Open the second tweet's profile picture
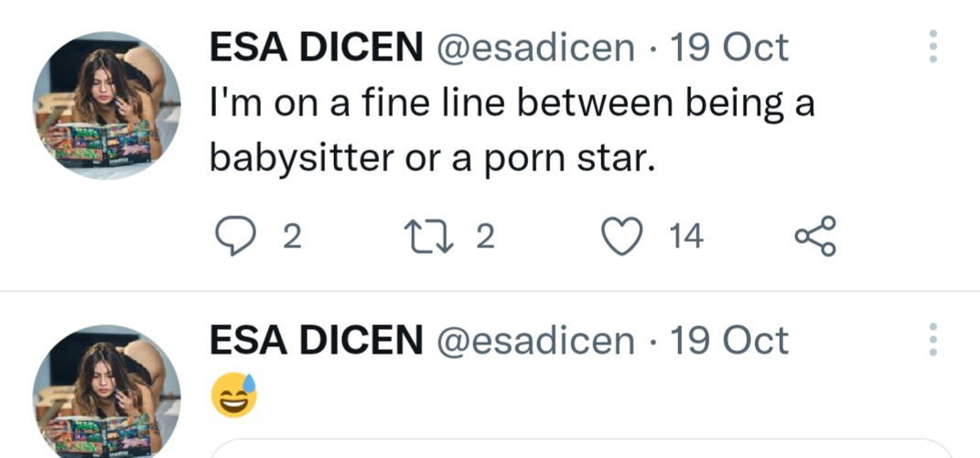 click(106, 394)
